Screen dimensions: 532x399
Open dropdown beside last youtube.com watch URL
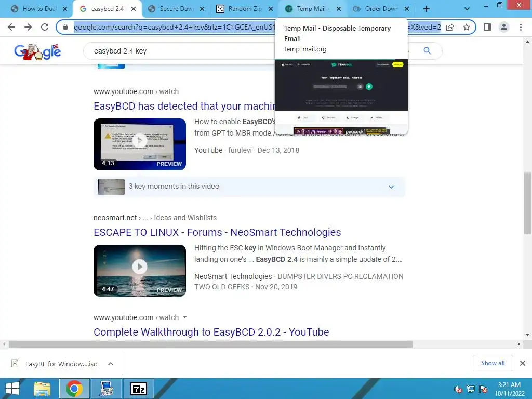point(185,317)
